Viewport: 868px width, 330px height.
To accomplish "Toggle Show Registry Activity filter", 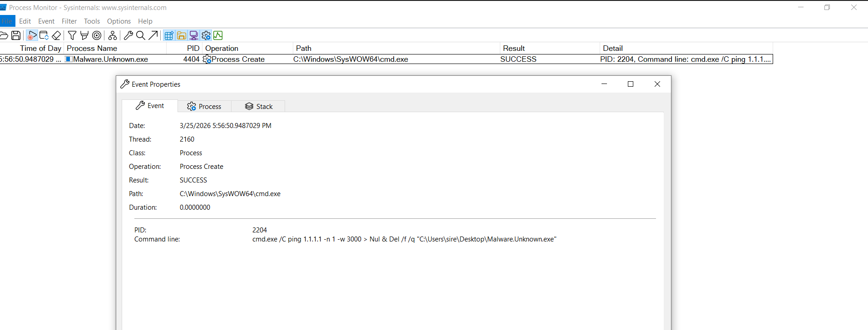I will click(169, 35).
